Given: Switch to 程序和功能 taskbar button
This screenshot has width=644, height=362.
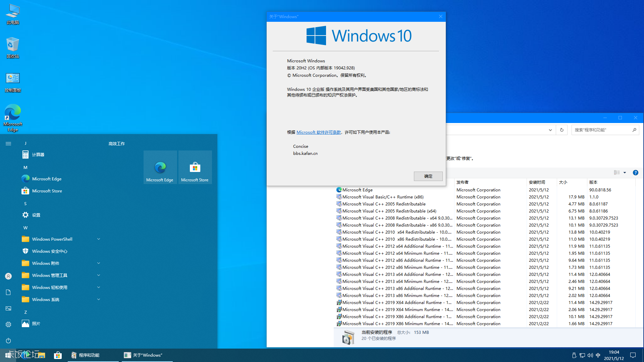Looking at the screenshot, I should 93,355.
